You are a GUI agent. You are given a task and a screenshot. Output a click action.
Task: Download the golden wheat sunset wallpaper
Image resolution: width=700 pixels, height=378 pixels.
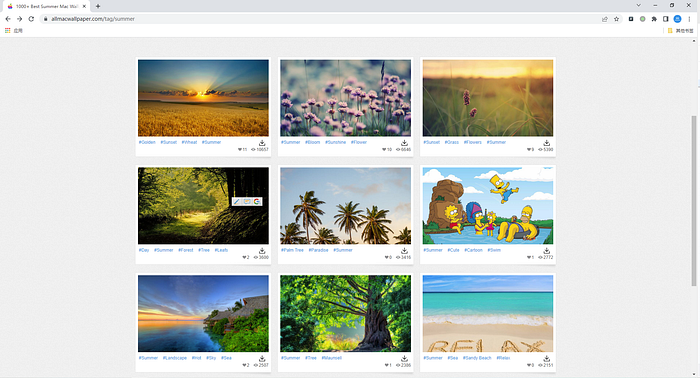click(x=262, y=143)
